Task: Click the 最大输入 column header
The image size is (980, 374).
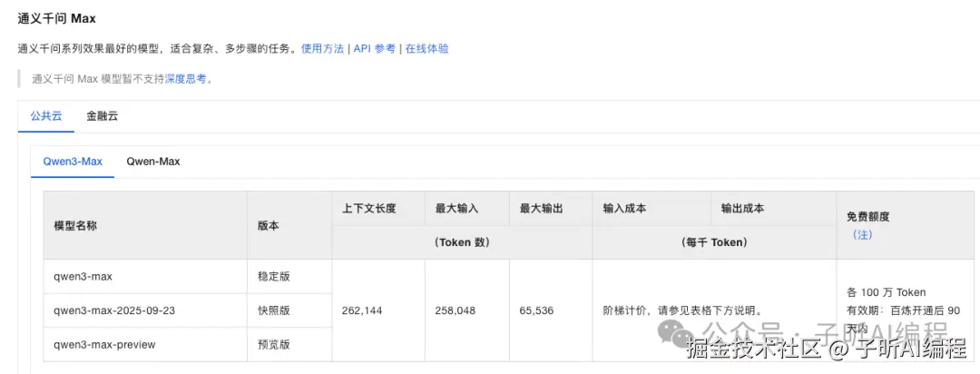Action: (x=457, y=208)
